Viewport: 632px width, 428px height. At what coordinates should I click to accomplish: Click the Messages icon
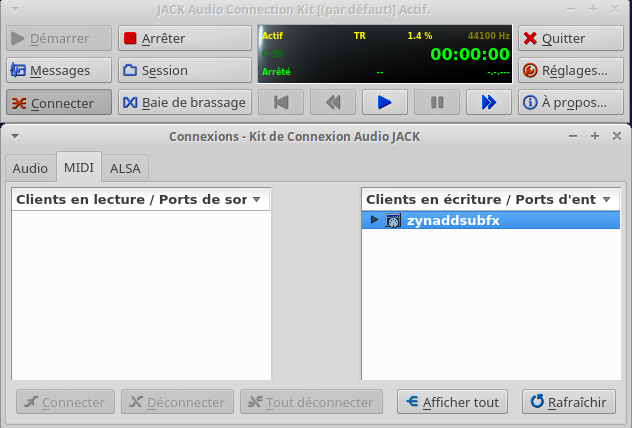click(x=18, y=70)
